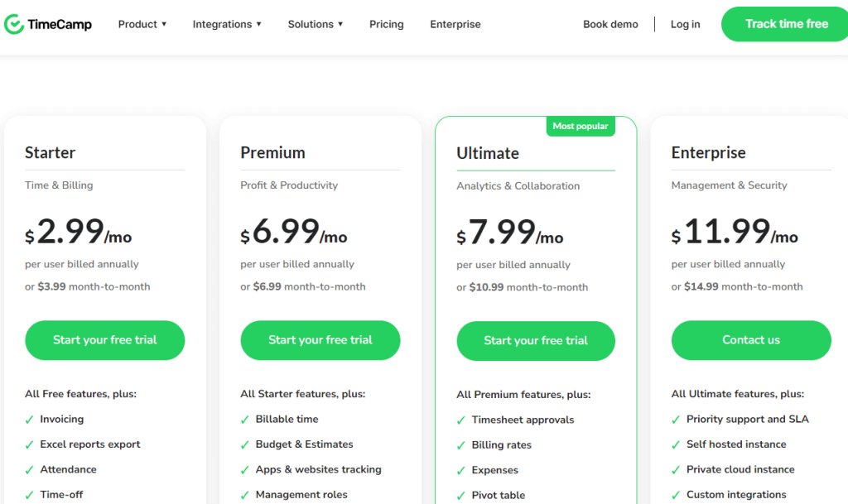Click the checkmark next to Priority support and SLA
The height and width of the screenshot is (504, 848).
coord(676,420)
